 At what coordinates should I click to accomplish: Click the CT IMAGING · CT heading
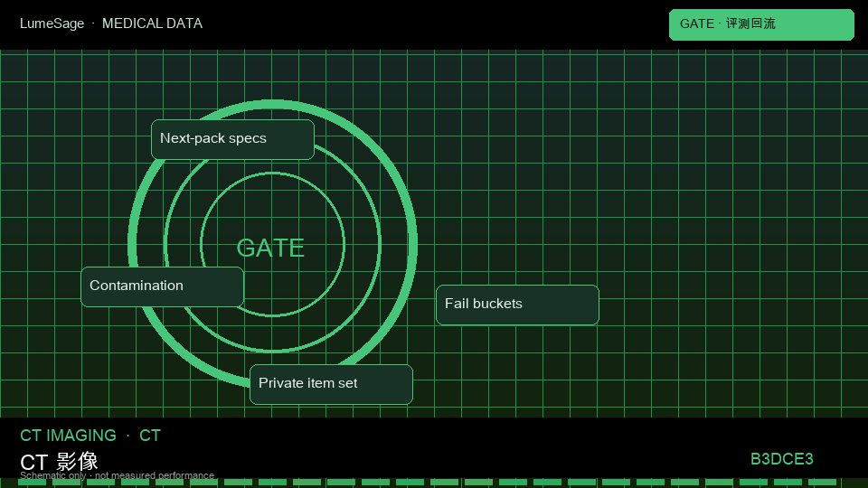[x=90, y=436]
